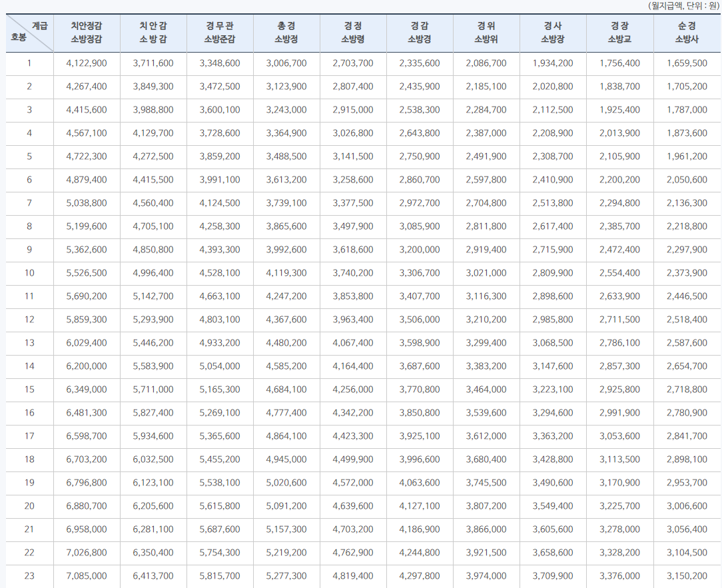Click row number 5 in 호봉 column
This screenshot has width=722, height=588.
click(x=29, y=156)
